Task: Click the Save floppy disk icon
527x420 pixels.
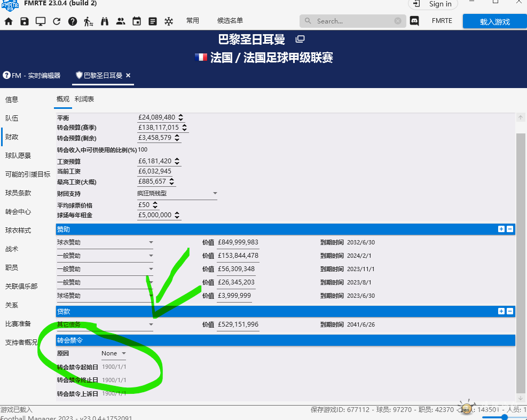Action: [25, 21]
